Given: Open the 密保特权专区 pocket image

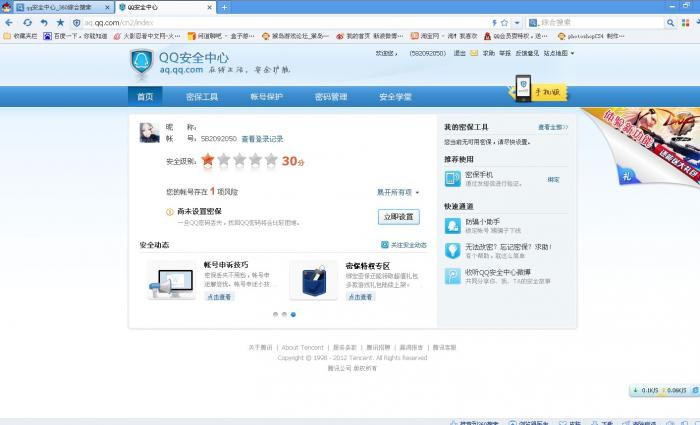Looking at the screenshot, I should pyautogui.click(x=314, y=280).
